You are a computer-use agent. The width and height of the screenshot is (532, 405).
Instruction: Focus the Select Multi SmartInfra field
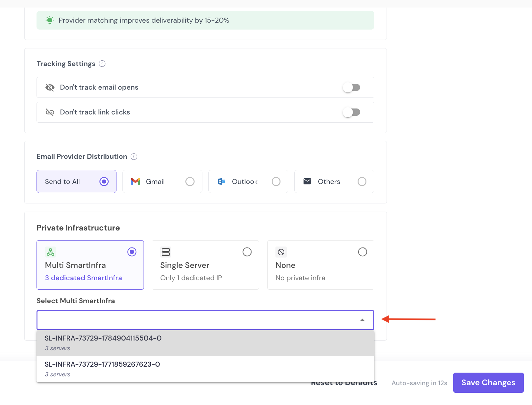point(205,320)
